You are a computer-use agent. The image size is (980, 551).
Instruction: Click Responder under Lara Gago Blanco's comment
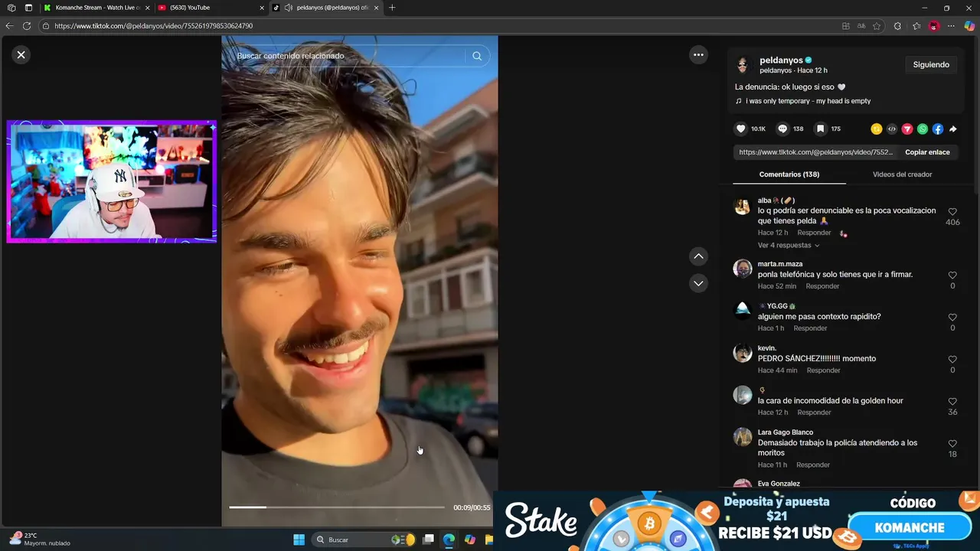pos(812,465)
